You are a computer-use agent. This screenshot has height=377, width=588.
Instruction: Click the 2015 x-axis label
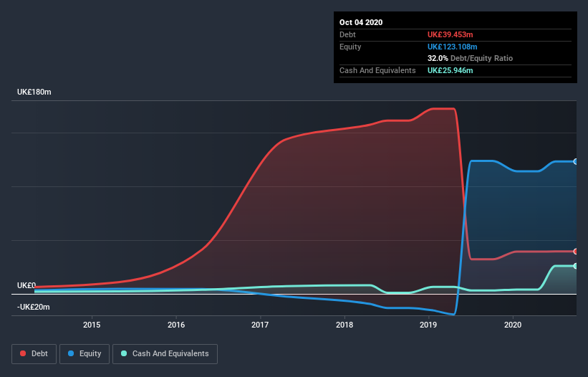92,325
